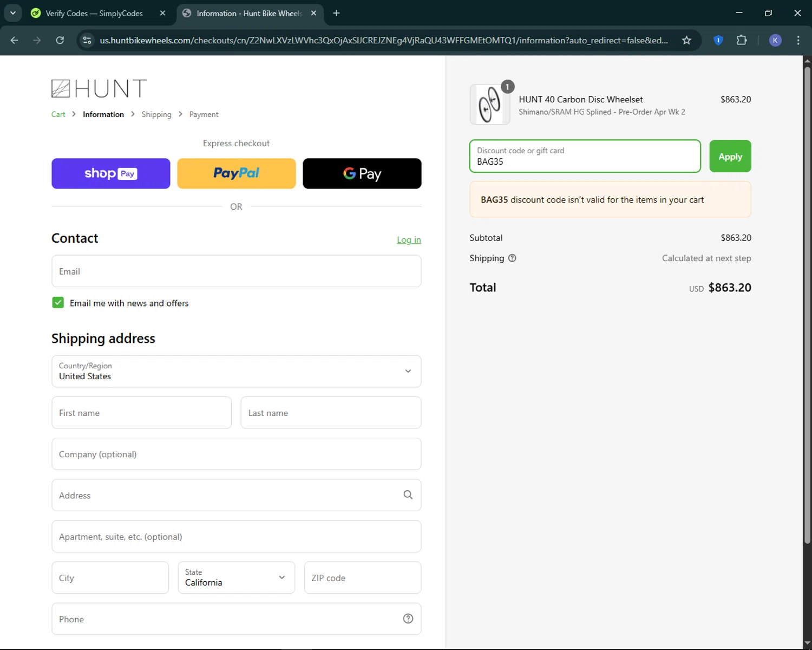Viewport: 812px width, 650px height.
Task: Close the Information Hunt Bike Wheels tab
Action: 313,13
